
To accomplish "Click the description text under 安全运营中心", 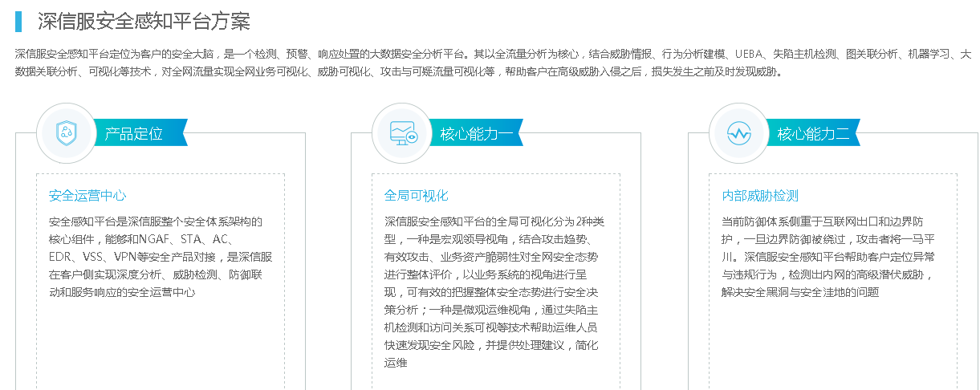I will coord(161,257).
